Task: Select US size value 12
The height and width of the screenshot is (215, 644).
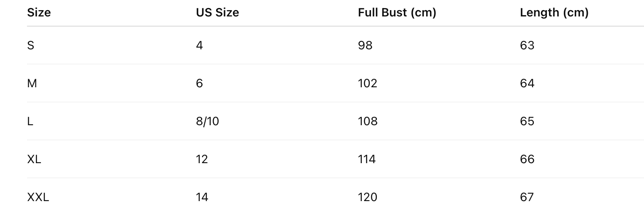Action: [202, 159]
